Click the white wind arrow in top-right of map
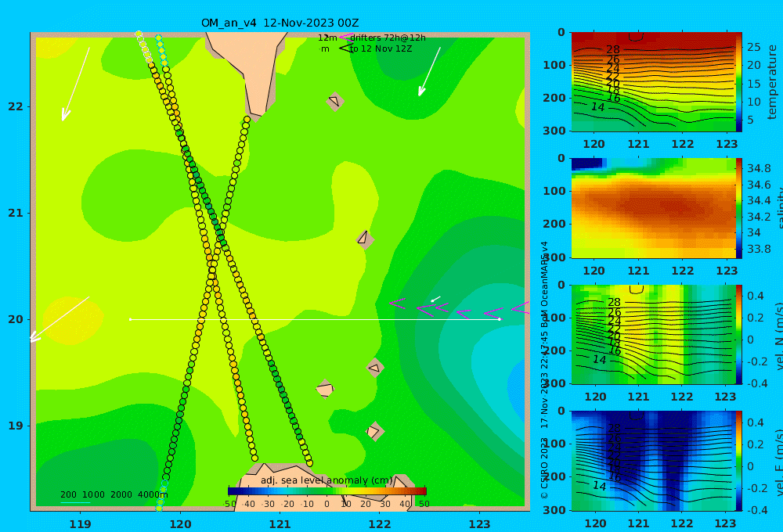The image size is (783, 532). [x=429, y=71]
